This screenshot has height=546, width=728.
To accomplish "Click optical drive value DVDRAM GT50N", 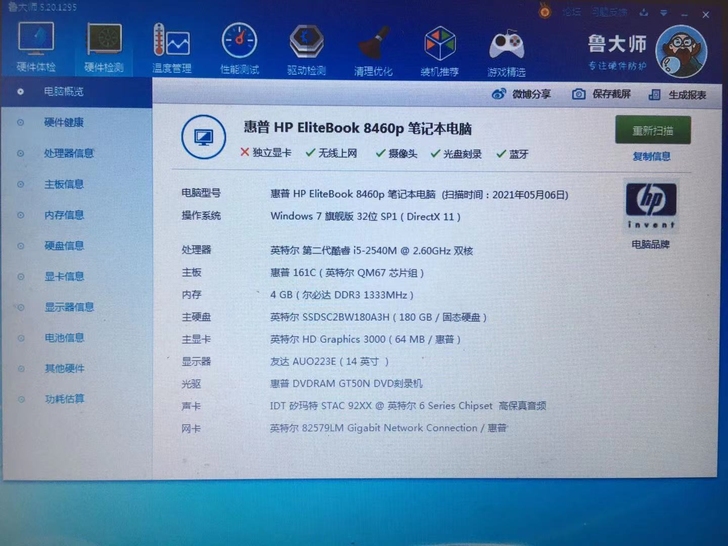I will click(346, 384).
